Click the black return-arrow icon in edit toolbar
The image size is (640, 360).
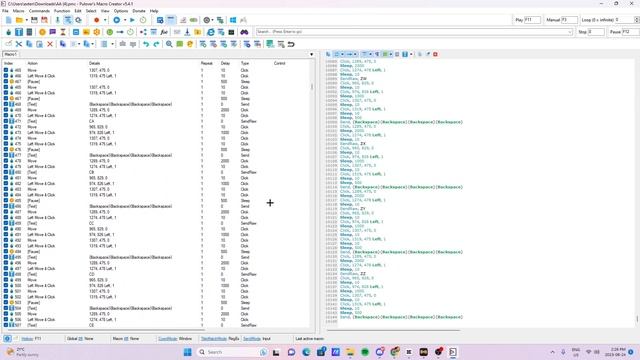click(x=291, y=44)
